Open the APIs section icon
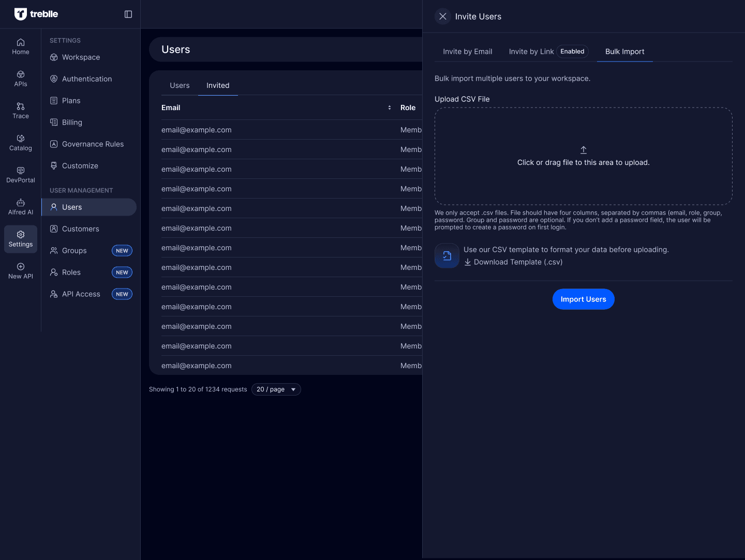Viewport: 745px width, 560px height. point(21,79)
